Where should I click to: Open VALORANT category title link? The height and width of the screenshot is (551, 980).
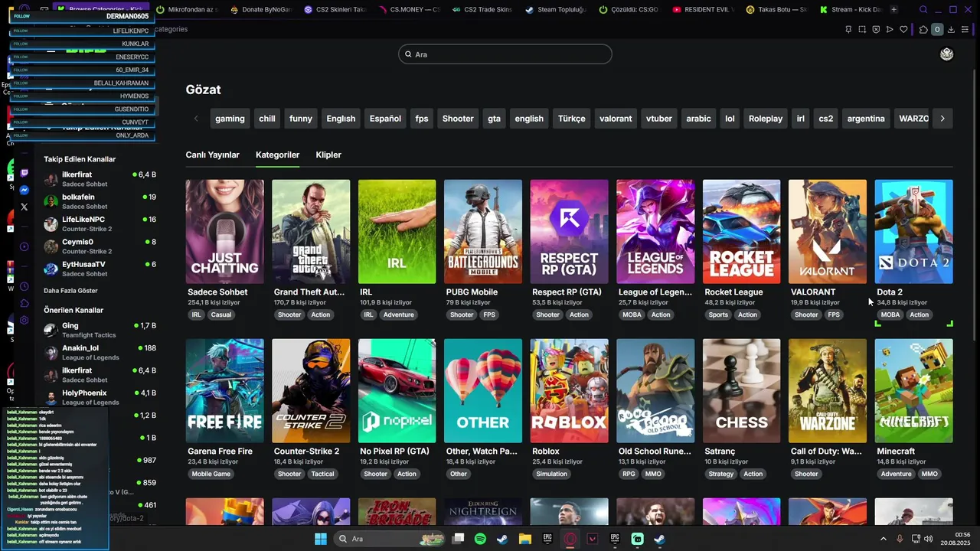[813, 292]
